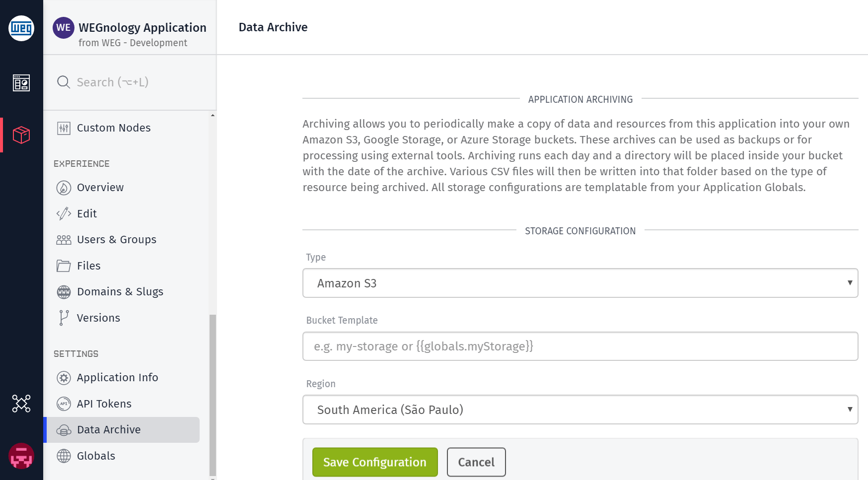
Task: Click the Data Archive cloud icon
Action: pyautogui.click(x=64, y=430)
